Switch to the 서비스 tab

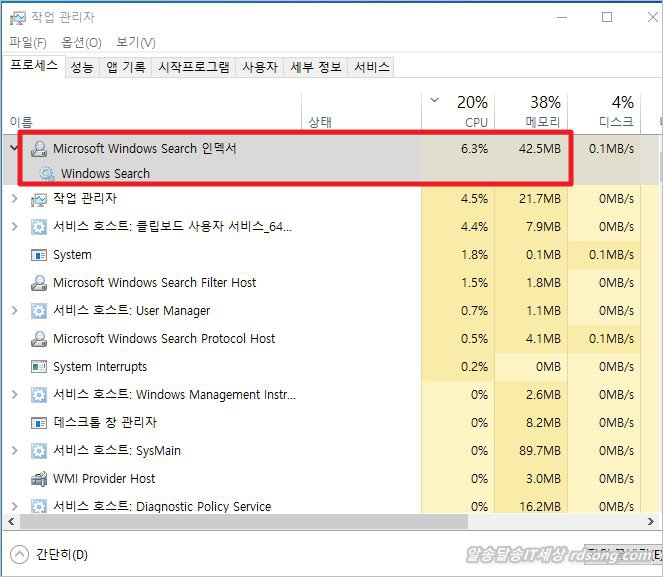coord(371,67)
